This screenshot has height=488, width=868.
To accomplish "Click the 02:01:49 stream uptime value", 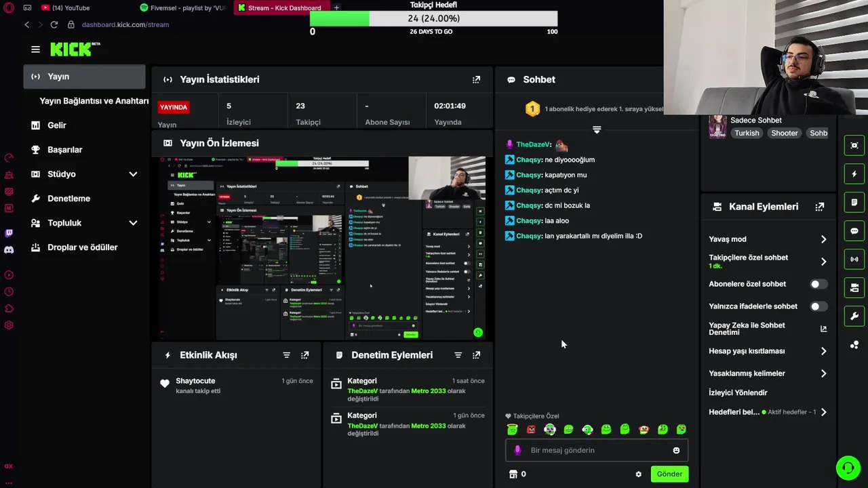I will [450, 106].
